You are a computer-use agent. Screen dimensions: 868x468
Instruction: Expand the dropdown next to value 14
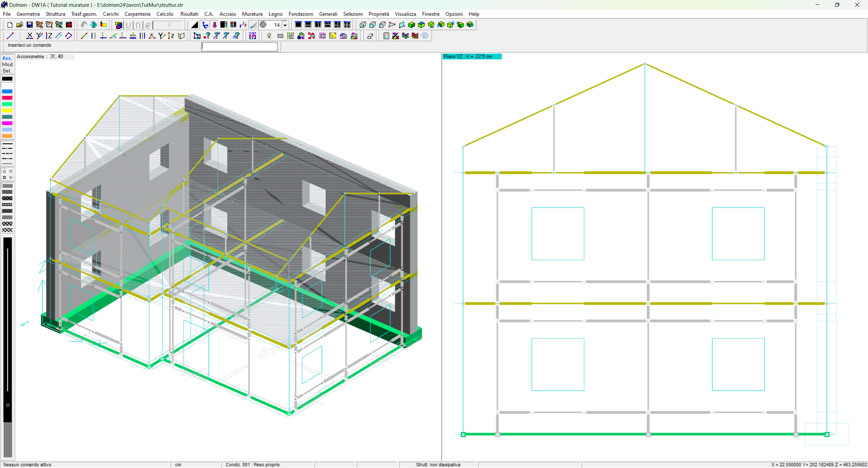coord(285,25)
